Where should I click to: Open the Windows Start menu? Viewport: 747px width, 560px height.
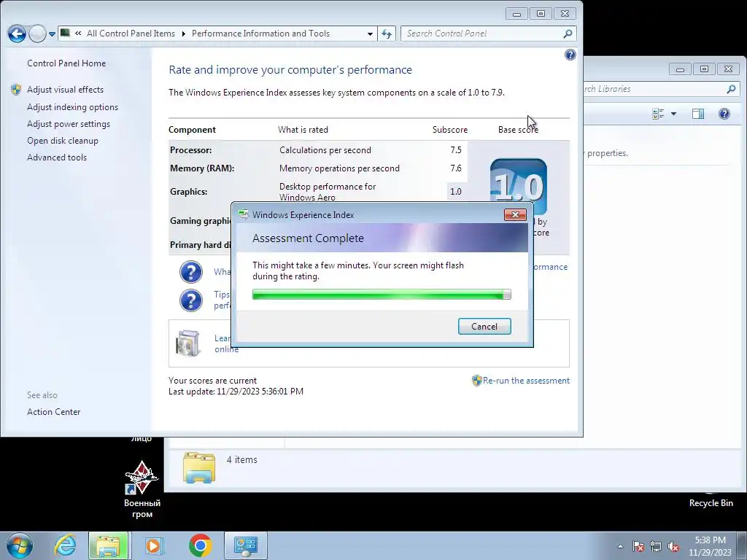click(20, 545)
